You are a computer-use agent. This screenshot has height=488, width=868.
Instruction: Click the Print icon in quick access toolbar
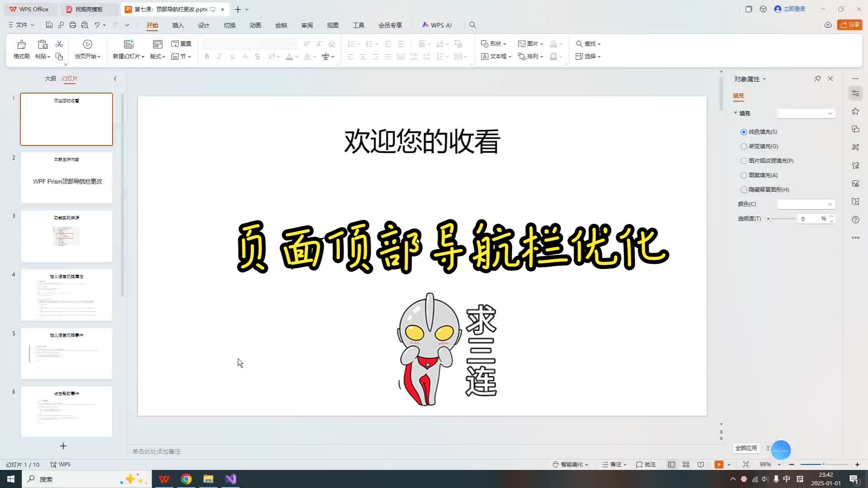click(x=73, y=25)
